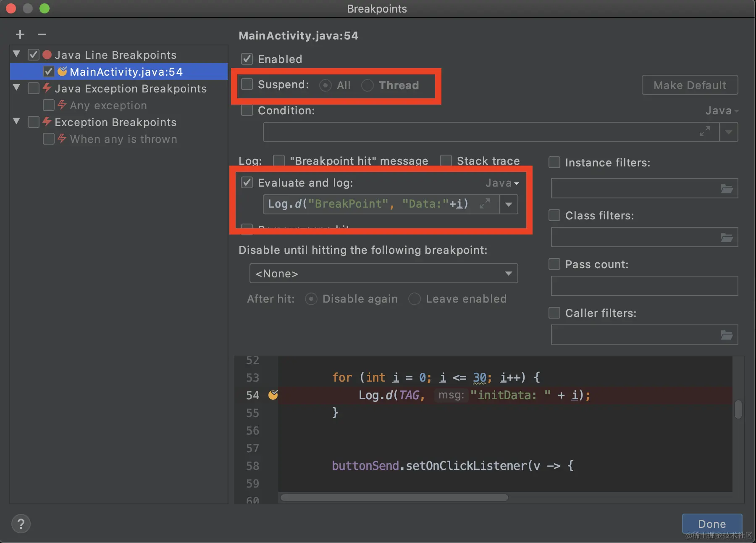Click the horizontal scrollbar in code preview

pos(394,498)
